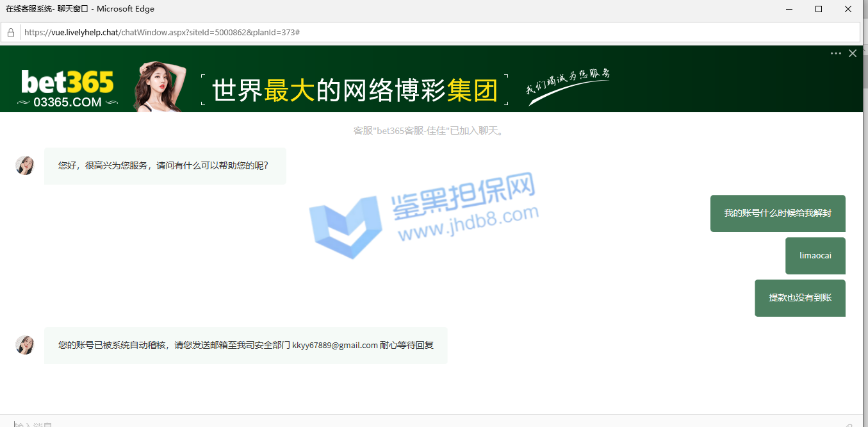
Task: Select the "limaocai" sent message bubble
Action: (815, 255)
